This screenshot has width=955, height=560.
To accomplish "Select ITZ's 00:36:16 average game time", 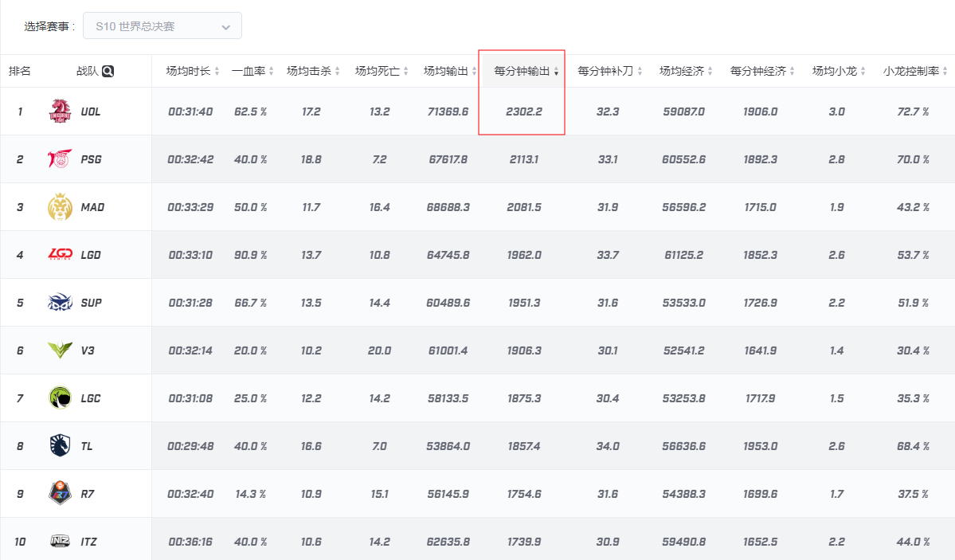I will click(x=190, y=542).
